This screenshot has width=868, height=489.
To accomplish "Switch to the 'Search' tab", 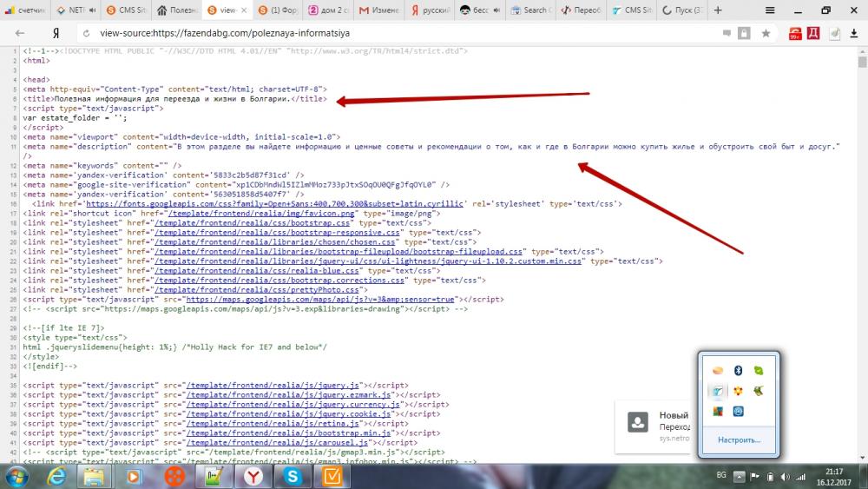I will point(530,10).
